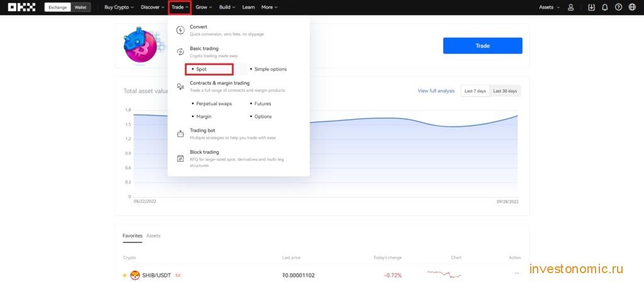
Task: Click the blue Trade button
Action: pos(482,45)
